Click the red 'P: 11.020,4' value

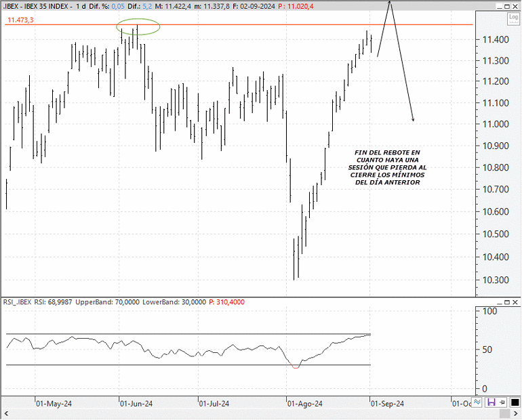click(x=296, y=6)
